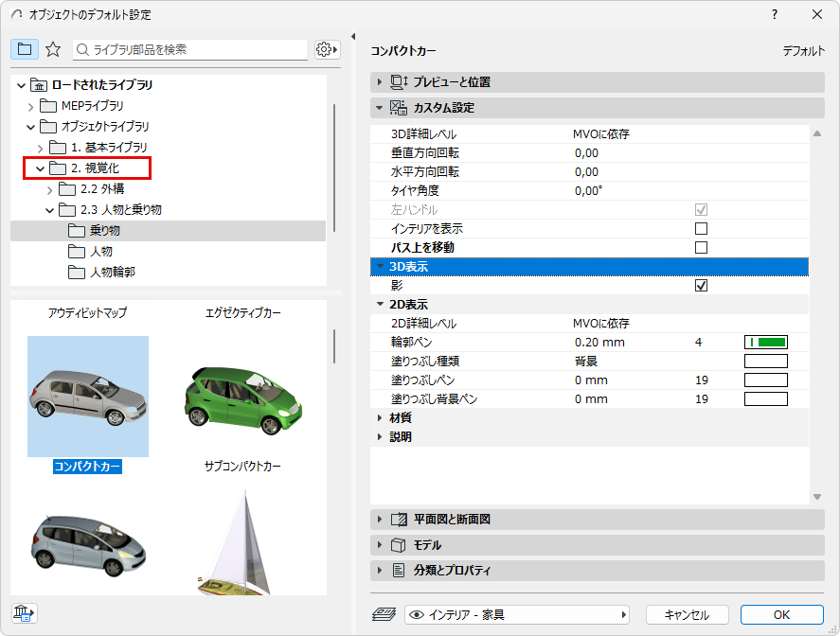
Task: Click the プレビューと位置 panel icon
Action: 399,82
